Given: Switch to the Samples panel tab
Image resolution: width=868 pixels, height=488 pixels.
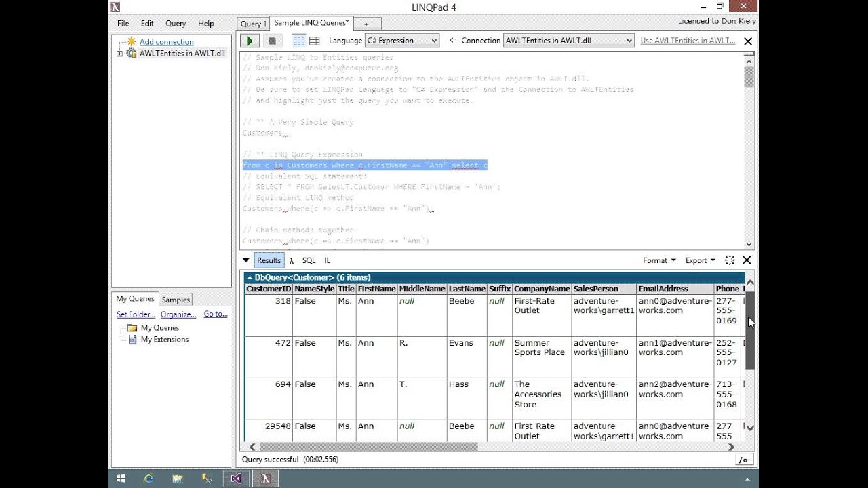Looking at the screenshot, I should pyautogui.click(x=176, y=300).
